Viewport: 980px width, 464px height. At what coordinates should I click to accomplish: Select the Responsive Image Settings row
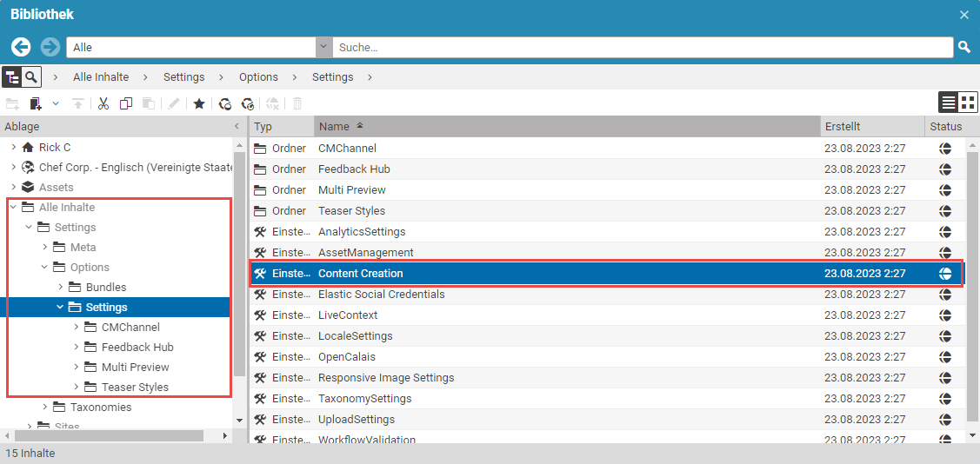pos(608,378)
